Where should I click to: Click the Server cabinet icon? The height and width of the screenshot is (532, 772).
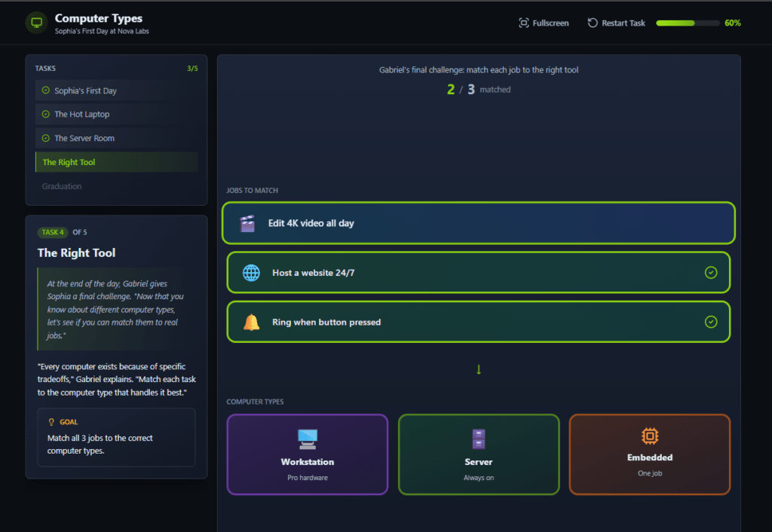pyautogui.click(x=479, y=439)
